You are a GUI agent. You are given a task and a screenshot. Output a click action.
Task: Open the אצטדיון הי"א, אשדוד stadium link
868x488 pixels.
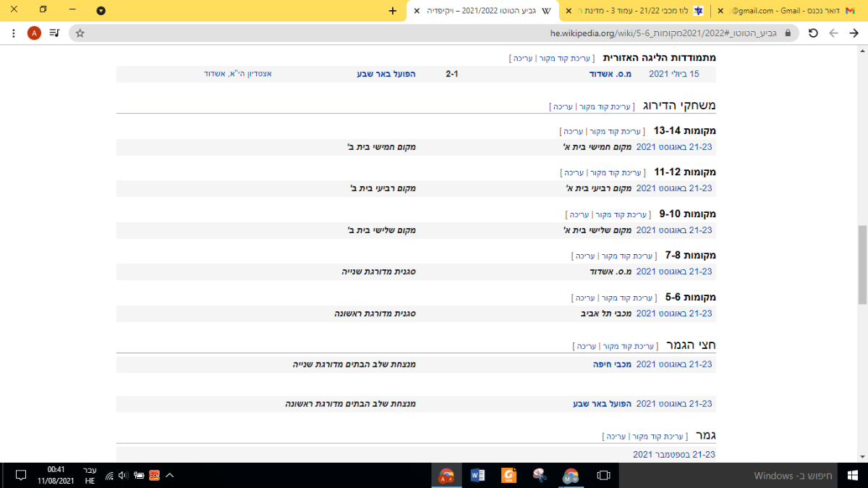click(x=238, y=74)
